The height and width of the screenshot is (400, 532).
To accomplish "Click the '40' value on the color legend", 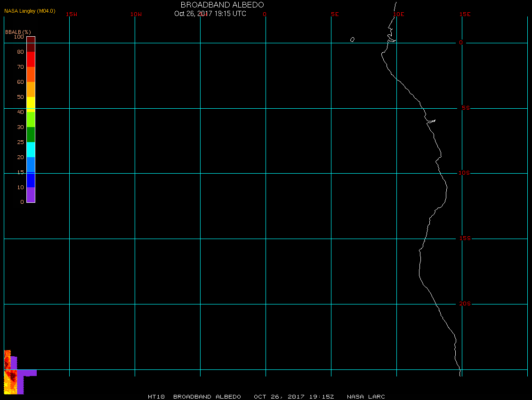I will click(x=21, y=112).
